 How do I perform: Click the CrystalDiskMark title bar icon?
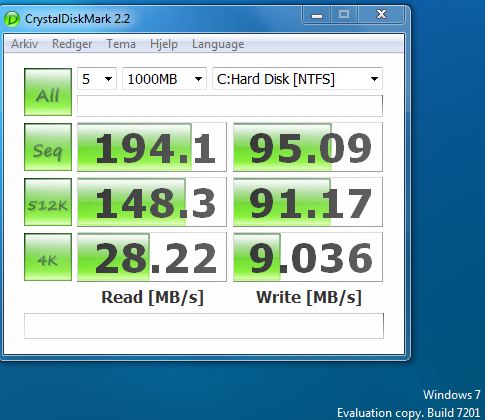(x=12, y=19)
